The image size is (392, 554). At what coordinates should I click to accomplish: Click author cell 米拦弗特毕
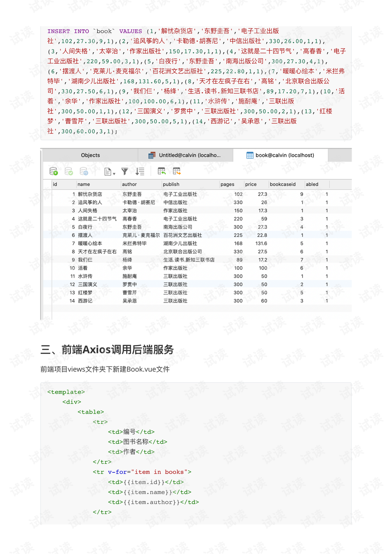click(x=134, y=243)
